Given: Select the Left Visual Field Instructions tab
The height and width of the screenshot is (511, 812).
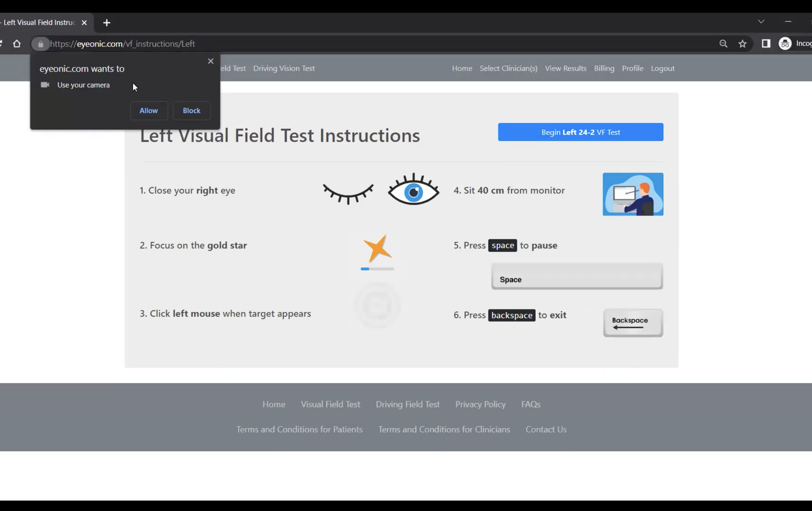Looking at the screenshot, I should [39, 23].
